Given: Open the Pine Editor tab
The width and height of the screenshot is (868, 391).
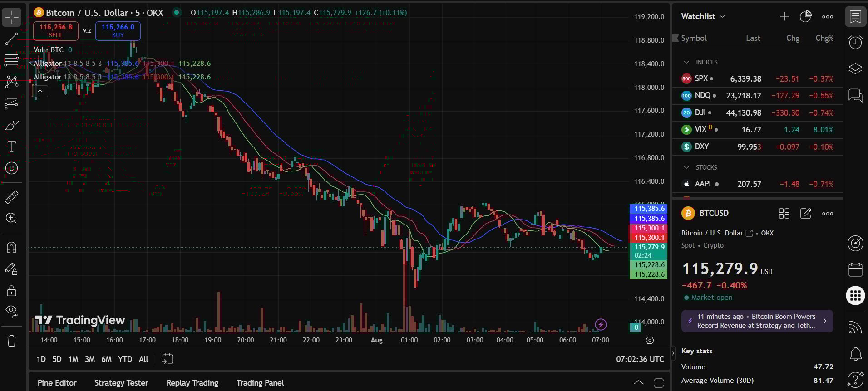Looking at the screenshot, I should point(57,383).
